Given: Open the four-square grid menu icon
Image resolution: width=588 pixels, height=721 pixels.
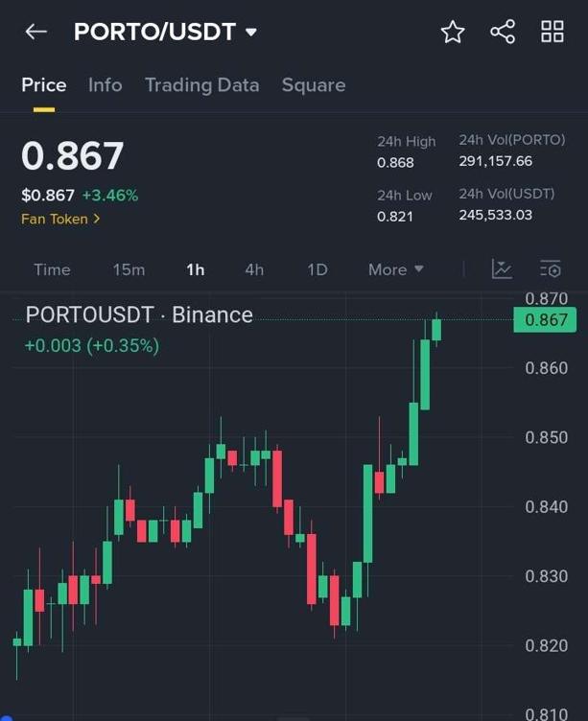Looking at the screenshot, I should pos(553,32).
